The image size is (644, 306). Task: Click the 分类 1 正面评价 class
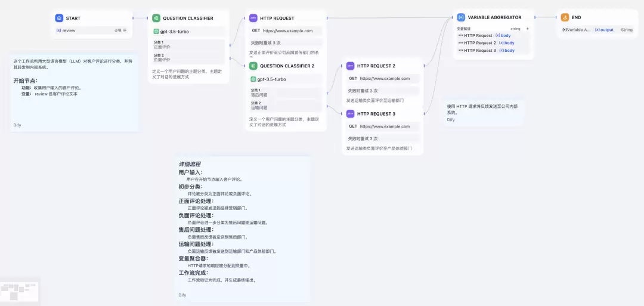point(188,45)
